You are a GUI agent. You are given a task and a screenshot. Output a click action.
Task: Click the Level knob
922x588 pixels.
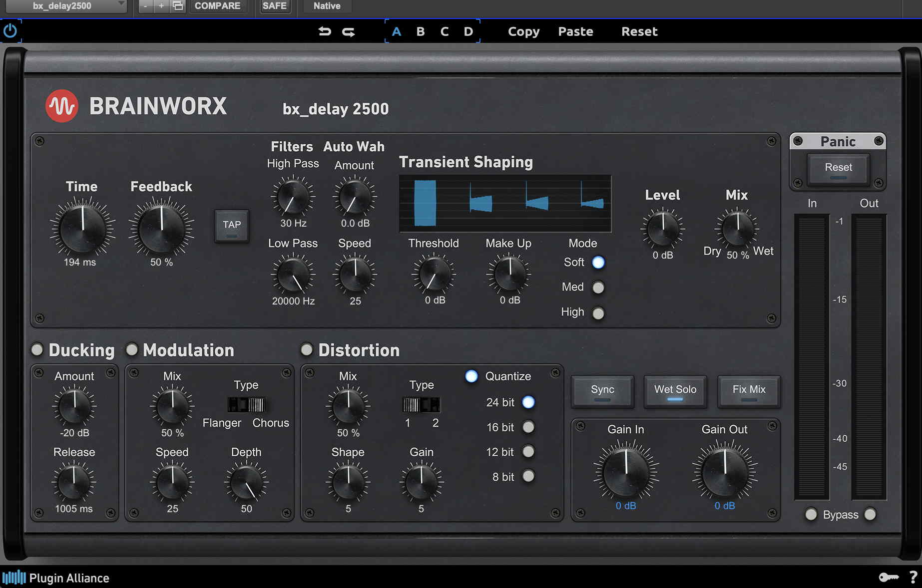pyautogui.click(x=663, y=229)
